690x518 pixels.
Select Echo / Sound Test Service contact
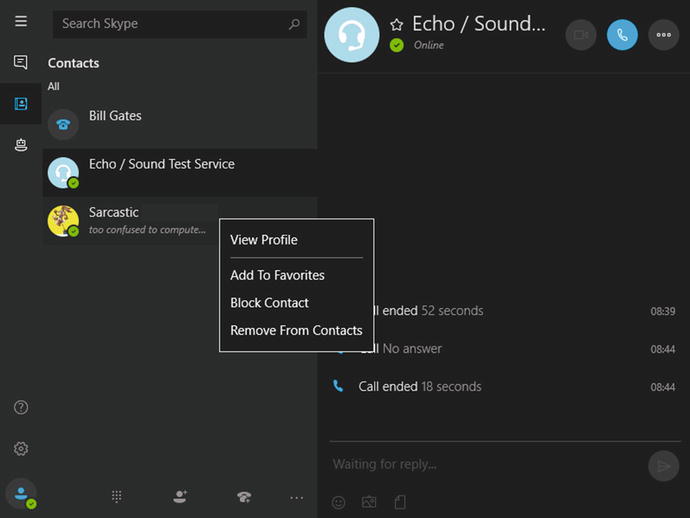pos(180,173)
